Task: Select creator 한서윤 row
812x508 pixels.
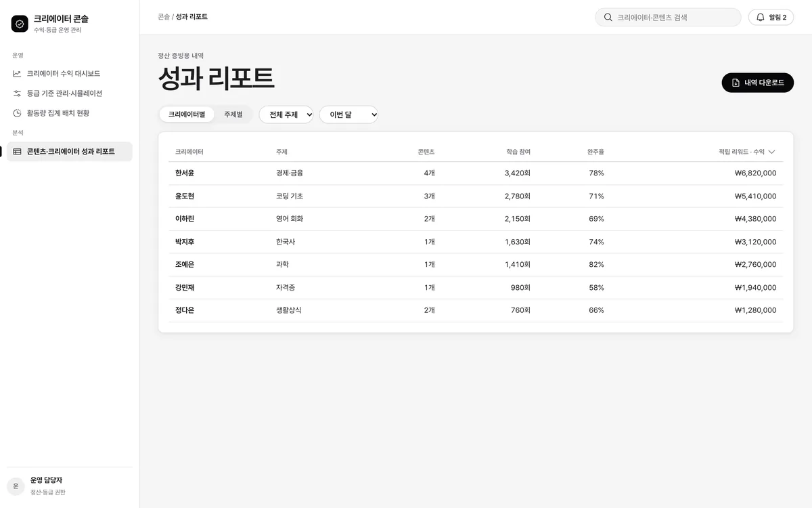Action: [476, 173]
